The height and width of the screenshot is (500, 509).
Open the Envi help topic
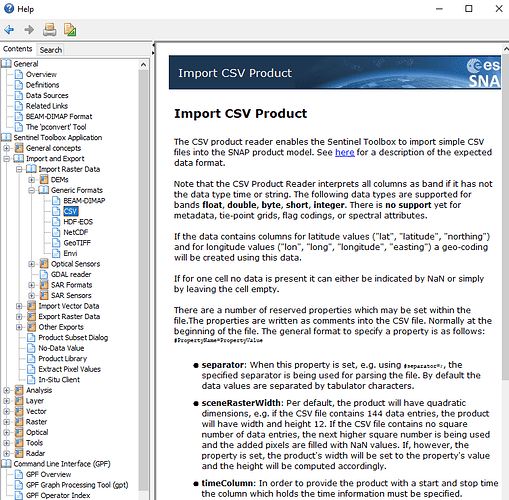(x=70, y=253)
